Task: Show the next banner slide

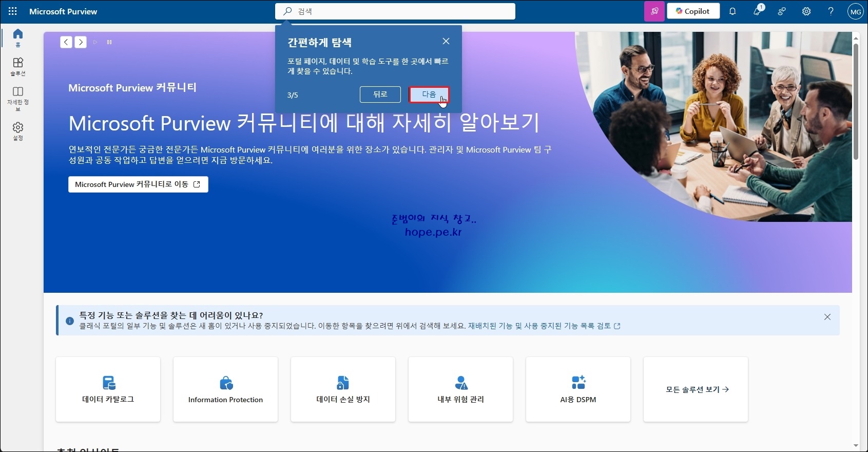Action: point(81,42)
